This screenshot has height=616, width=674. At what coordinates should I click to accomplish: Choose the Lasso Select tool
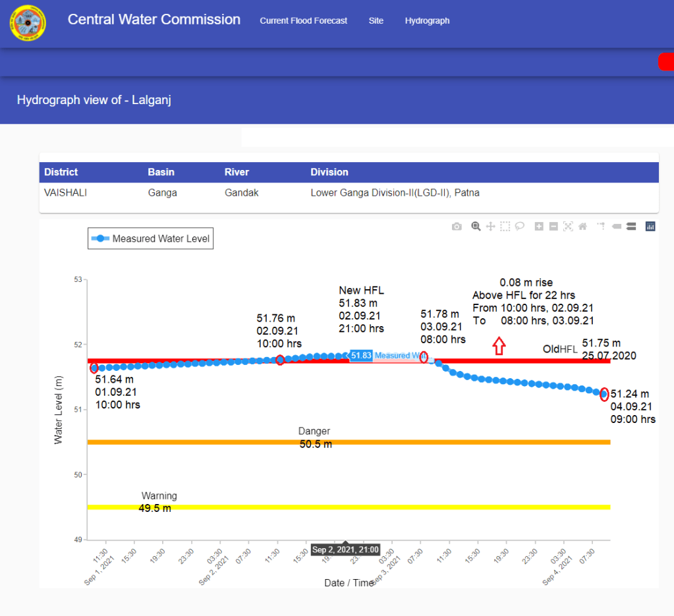point(520,227)
